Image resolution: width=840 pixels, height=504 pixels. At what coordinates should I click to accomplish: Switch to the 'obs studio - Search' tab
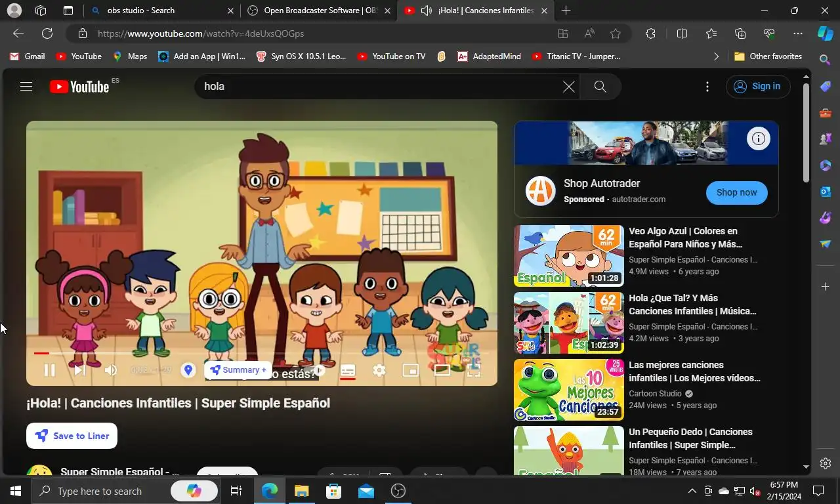point(161,10)
